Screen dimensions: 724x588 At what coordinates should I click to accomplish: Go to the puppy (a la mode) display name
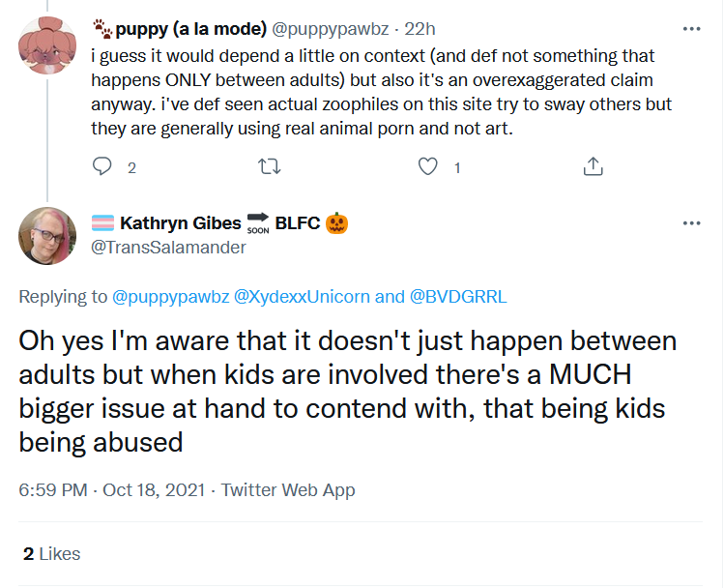coord(190,29)
